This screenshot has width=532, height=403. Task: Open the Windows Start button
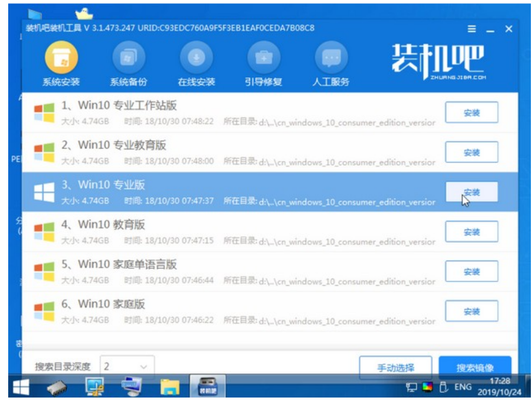[21, 387]
